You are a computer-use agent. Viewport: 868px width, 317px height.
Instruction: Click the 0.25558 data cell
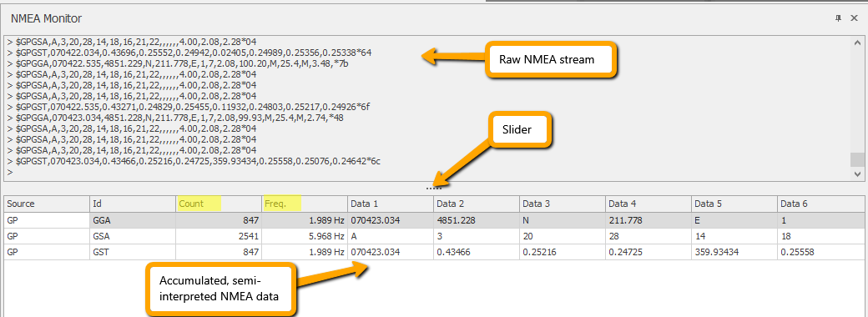click(821, 252)
